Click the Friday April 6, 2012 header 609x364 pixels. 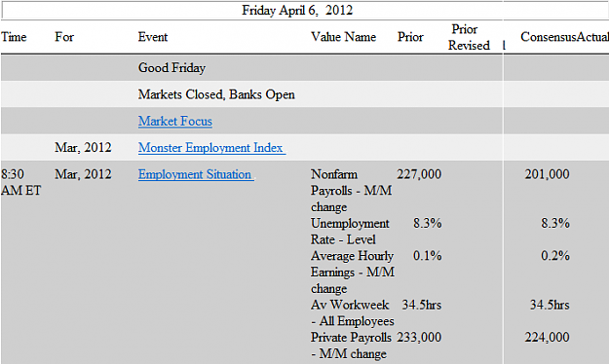pyautogui.click(x=297, y=10)
